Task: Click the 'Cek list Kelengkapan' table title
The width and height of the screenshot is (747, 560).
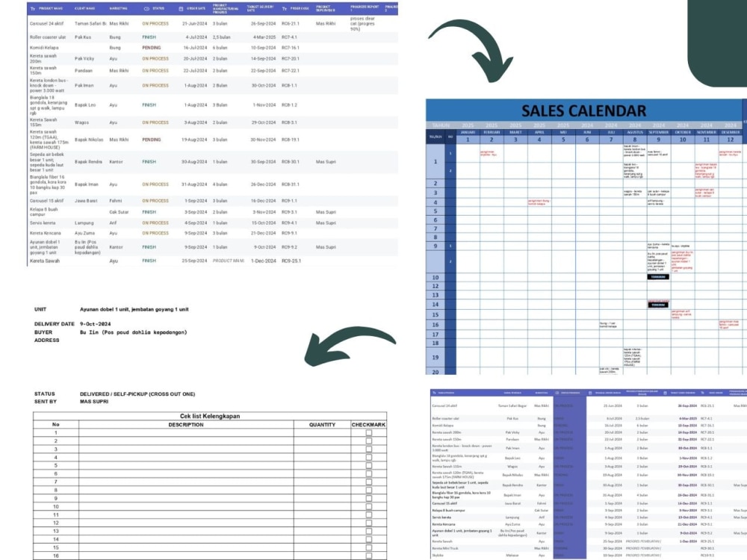Action: point(210,416)
